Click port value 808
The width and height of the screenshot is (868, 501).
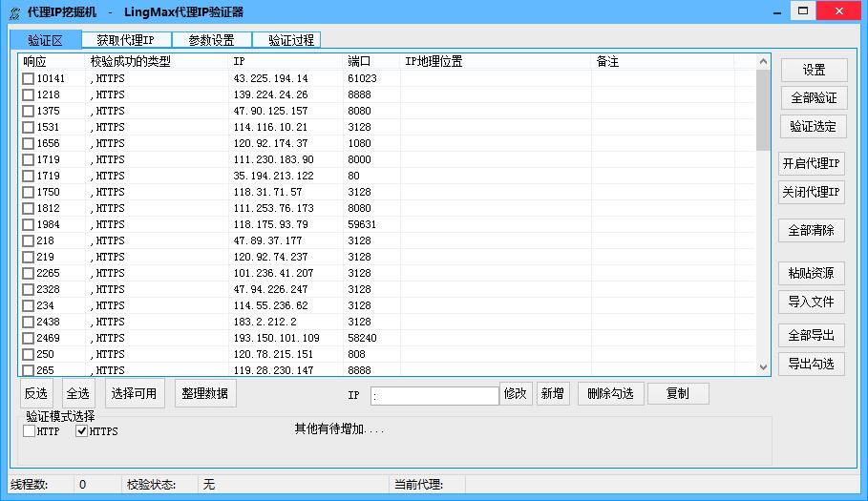[356, 354]
